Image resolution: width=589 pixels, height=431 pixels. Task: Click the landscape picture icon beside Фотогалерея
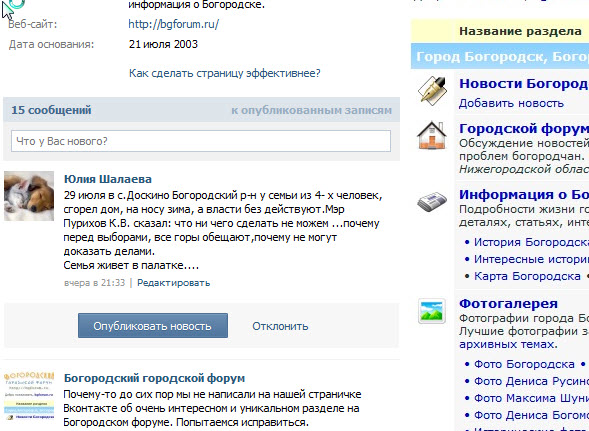pyautogui.click(x=432, y=311)
